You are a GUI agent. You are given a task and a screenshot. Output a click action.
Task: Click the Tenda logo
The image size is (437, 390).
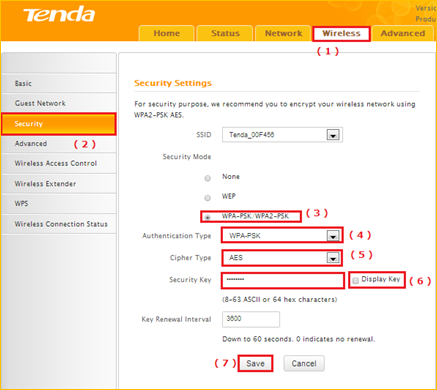(x=59, y=14)
